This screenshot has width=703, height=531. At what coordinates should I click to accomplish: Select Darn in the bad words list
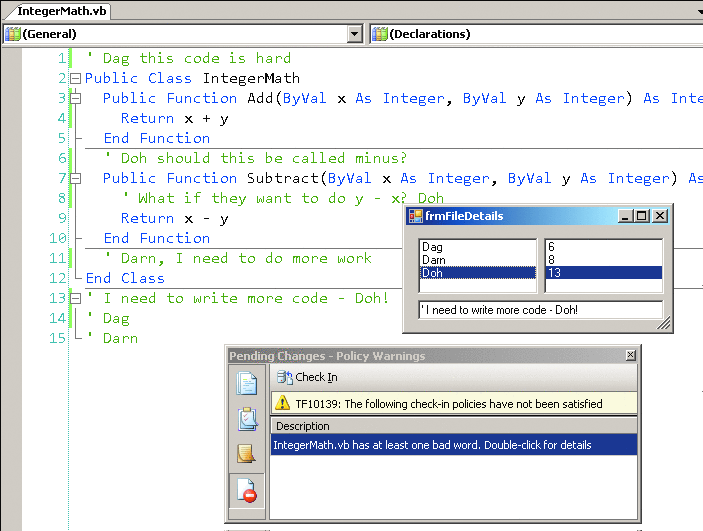(477, 260)
